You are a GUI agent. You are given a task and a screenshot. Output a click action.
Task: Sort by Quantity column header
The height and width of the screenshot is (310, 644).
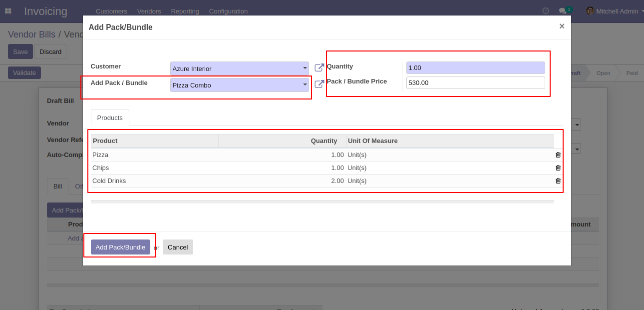pyautogui.click(x=282, y=141)
